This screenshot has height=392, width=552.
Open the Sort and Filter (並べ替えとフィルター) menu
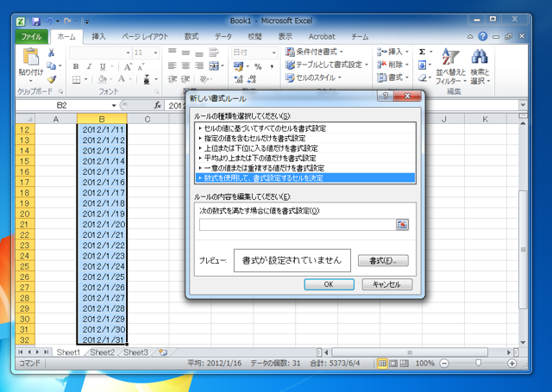(x=450, y=66)
